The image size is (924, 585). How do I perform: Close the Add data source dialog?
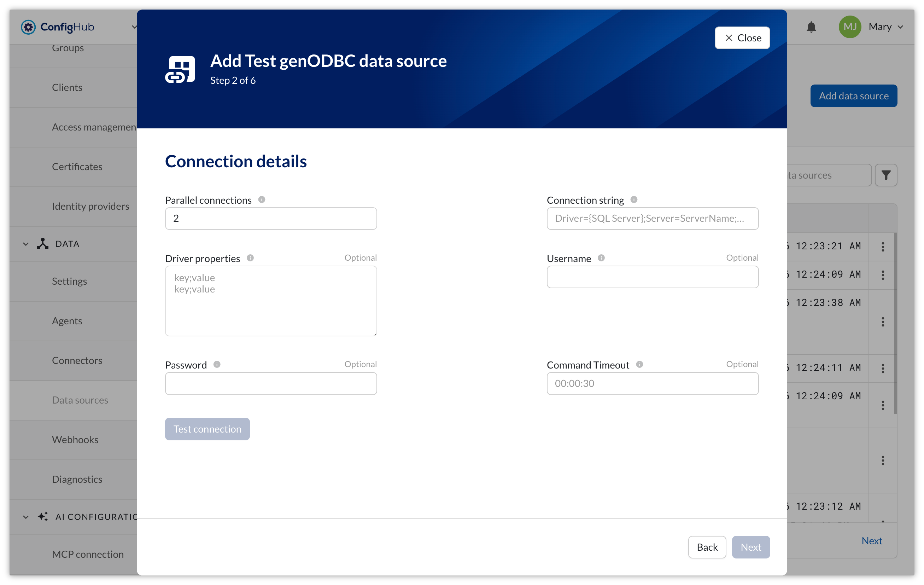pos(742,37)
